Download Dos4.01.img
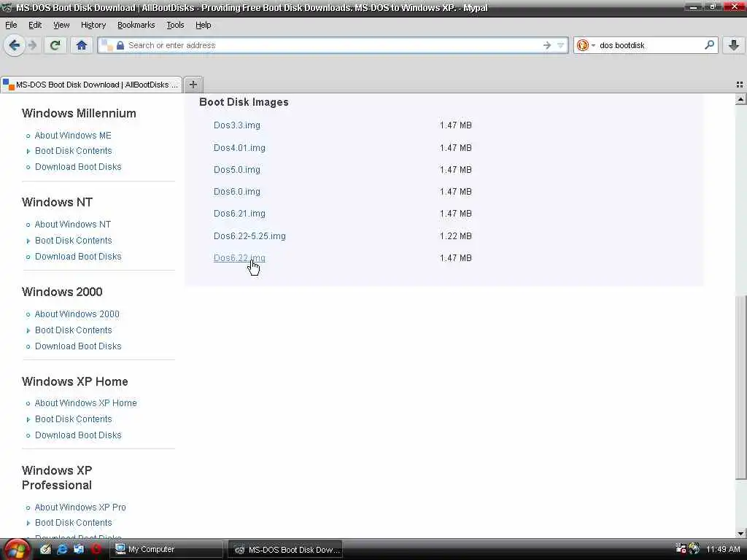This screenshot has height=560, width=747. pos(239,147)
